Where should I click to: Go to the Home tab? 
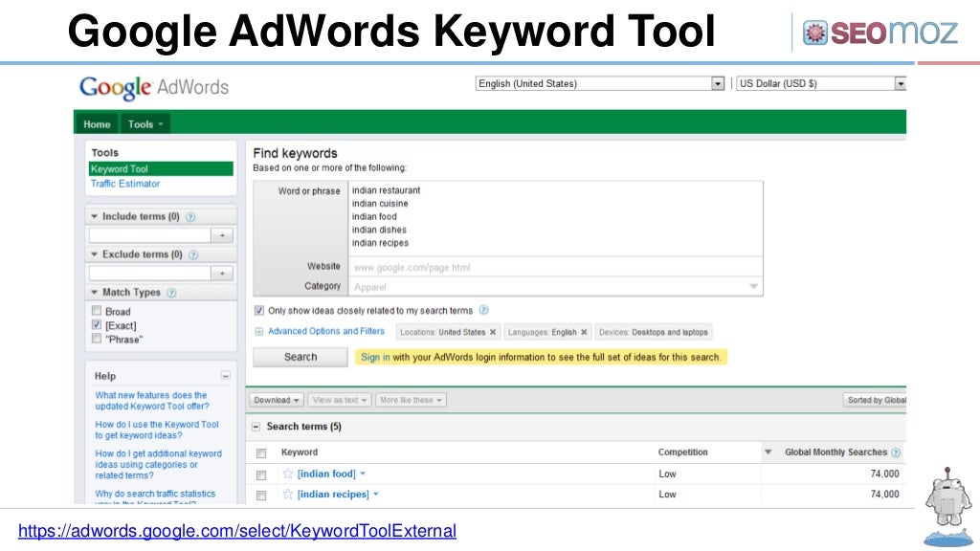click(x=97, y=124)
